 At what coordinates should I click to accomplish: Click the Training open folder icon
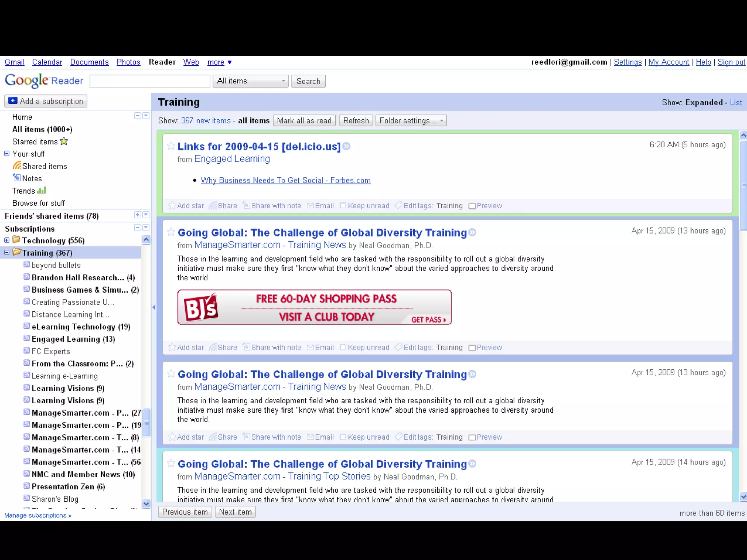pyautogui.click(x=17, y=252)
